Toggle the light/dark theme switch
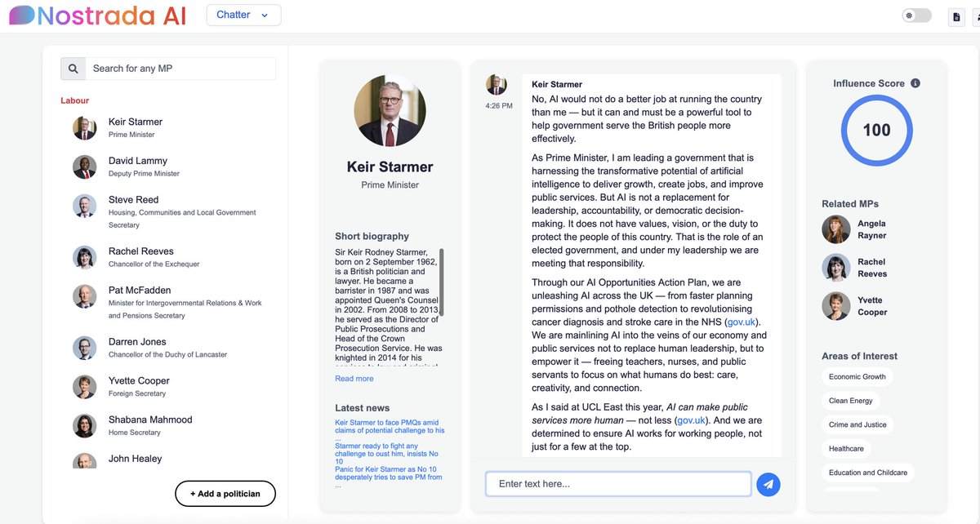Image resolution: width=980 pixels, height=524 pixels. (x=917, y=16)
